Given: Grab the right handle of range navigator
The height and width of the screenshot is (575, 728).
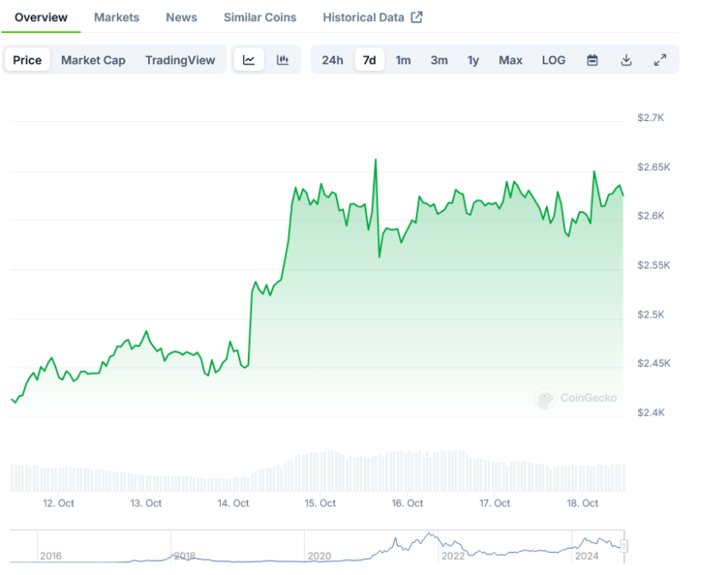Looking at the screenshot, I should pyautogui.click(x=625, y=546).
